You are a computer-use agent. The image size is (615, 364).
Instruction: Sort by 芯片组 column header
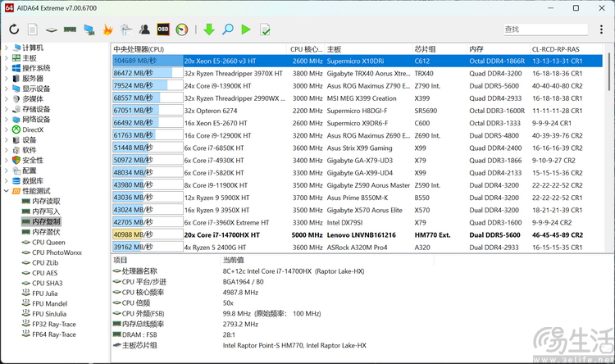pos(440,49)
